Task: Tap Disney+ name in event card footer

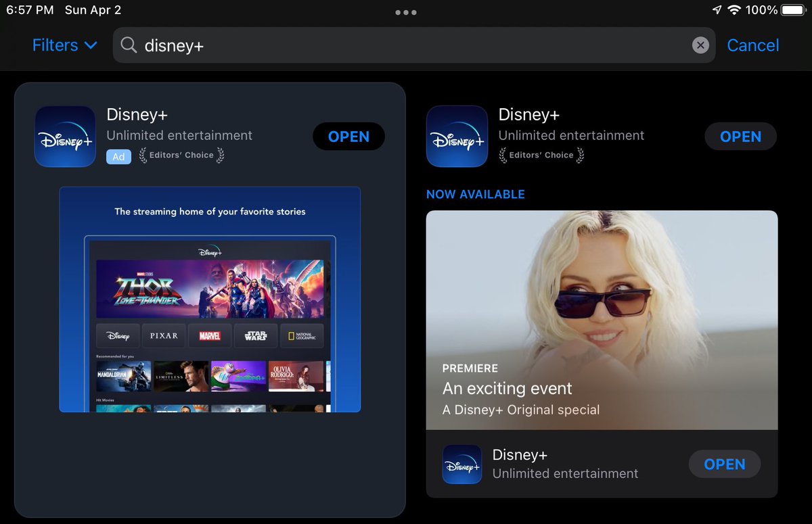Action: click(x=520, y=455)
